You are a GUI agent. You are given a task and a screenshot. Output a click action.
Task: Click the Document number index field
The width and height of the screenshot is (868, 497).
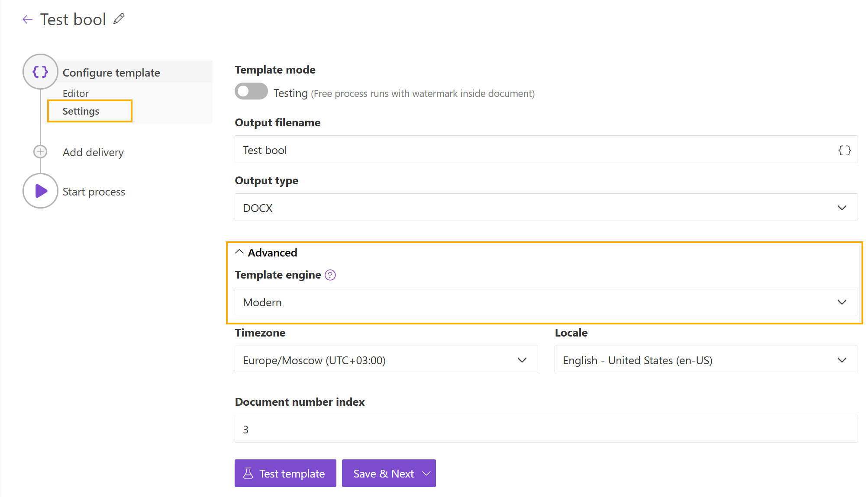click(x=545, y=429)
